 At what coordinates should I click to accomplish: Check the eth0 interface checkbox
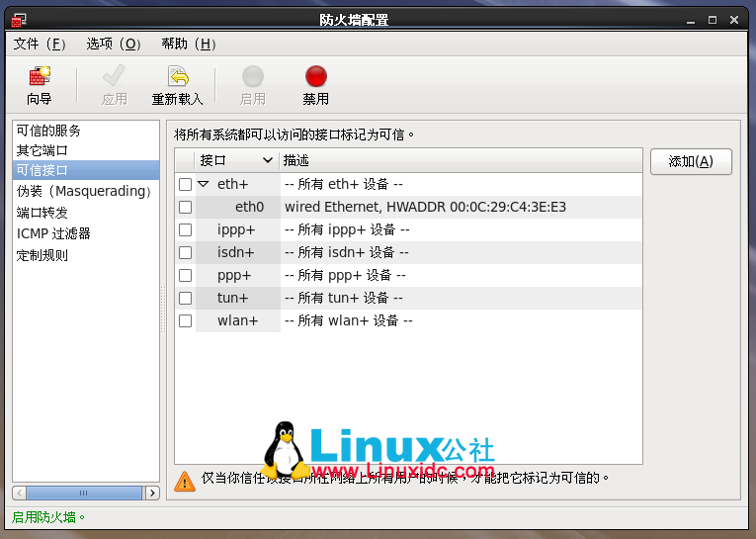tap(185, 207)
